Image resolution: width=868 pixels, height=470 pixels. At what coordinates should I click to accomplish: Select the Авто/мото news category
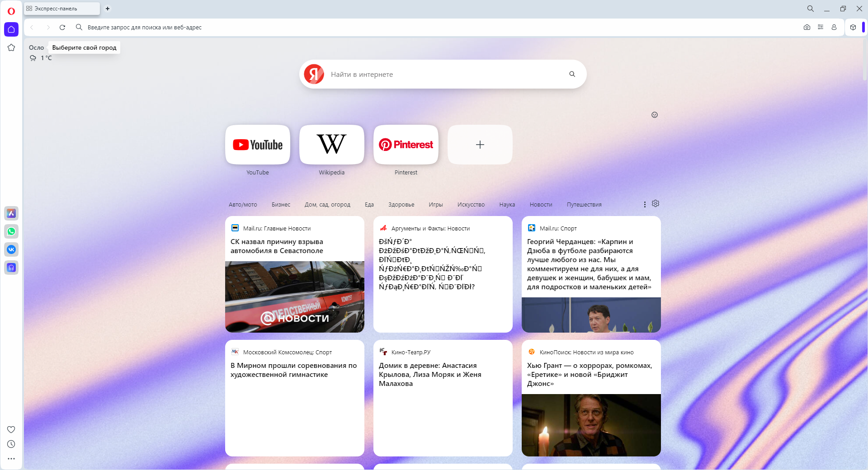coord(243,205)
